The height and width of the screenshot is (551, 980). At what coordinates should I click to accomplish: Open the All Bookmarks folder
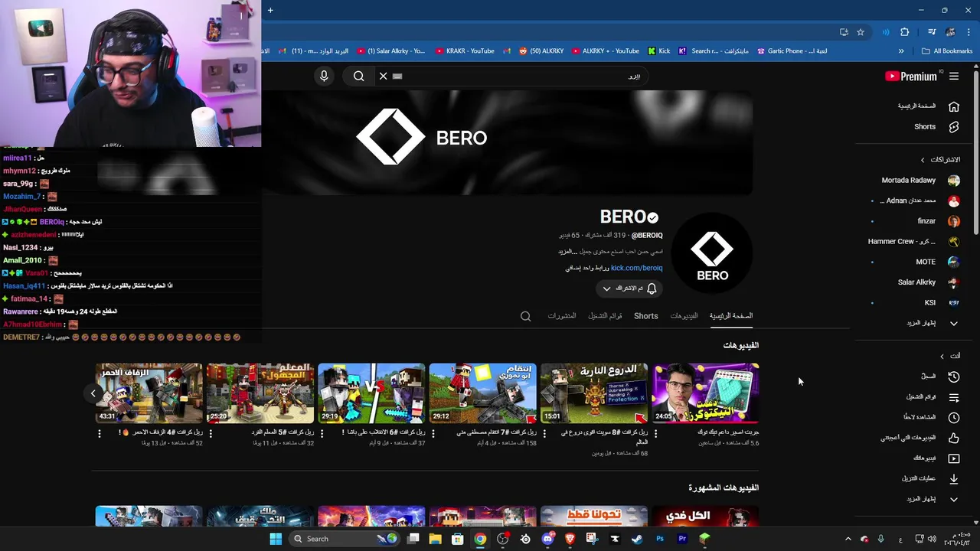click(947, 51)
